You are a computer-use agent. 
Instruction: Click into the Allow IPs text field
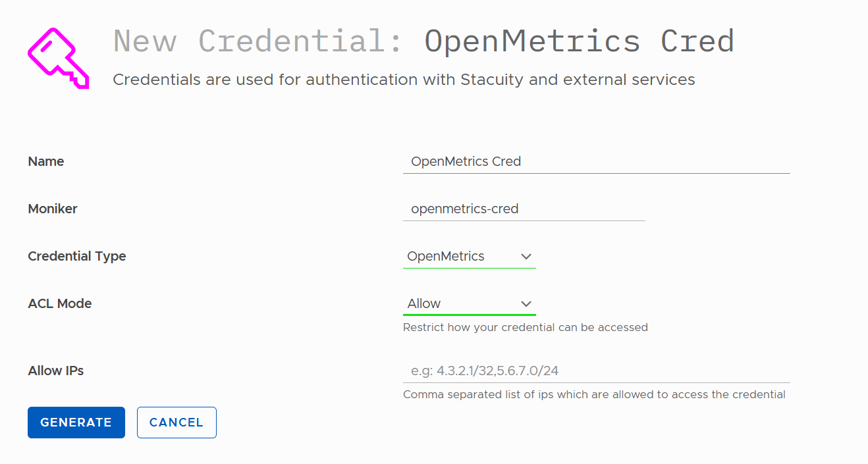(x=597, y=371)
